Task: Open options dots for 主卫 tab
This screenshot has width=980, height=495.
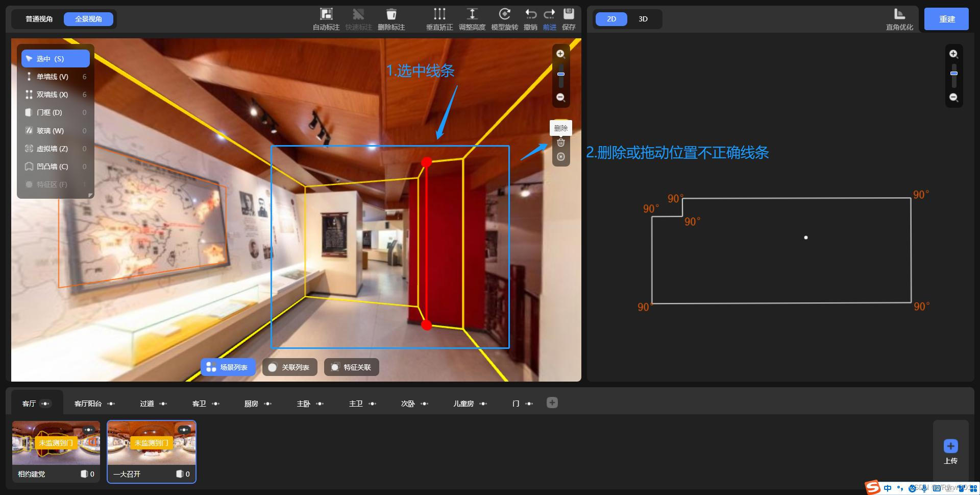Action: [372, 404]
